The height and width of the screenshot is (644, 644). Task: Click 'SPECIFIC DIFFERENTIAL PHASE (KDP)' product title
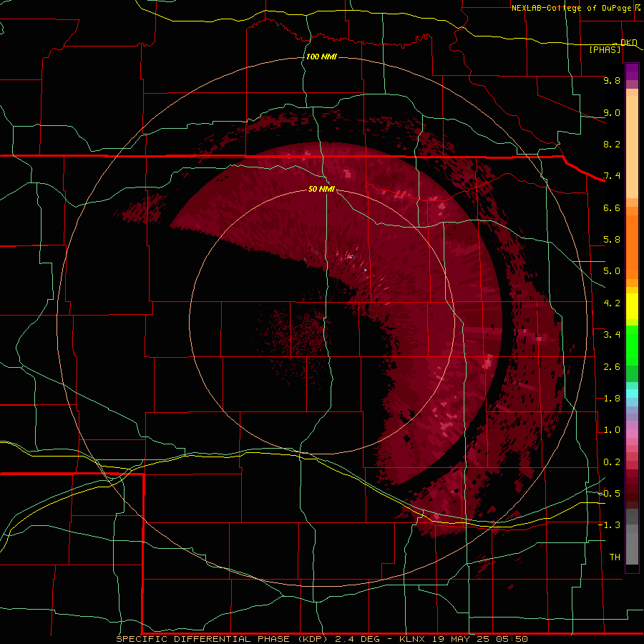[222, 639]
